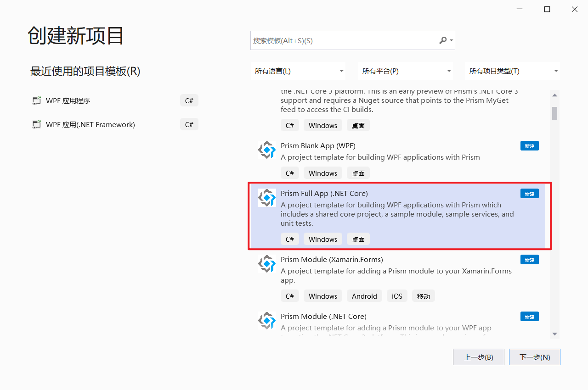Viewport: 588px width, 390px height.
Task: Click the C# tag beside WPF 应用(.NET Framework)
Action: pyautogui.click(x=189, y=124)
